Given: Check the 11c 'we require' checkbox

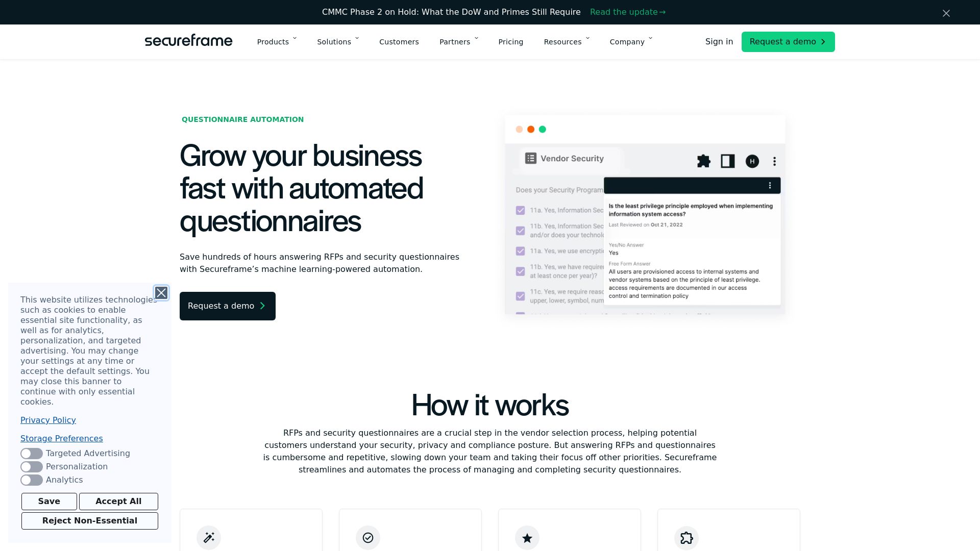Looking at the screenshot, I should click(x=520, y=296).
